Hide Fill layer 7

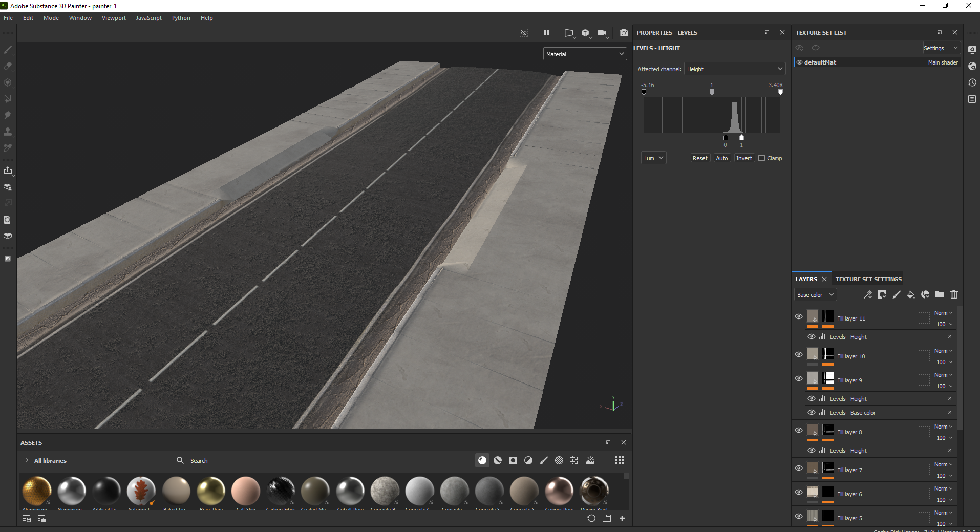click(798, 468)
